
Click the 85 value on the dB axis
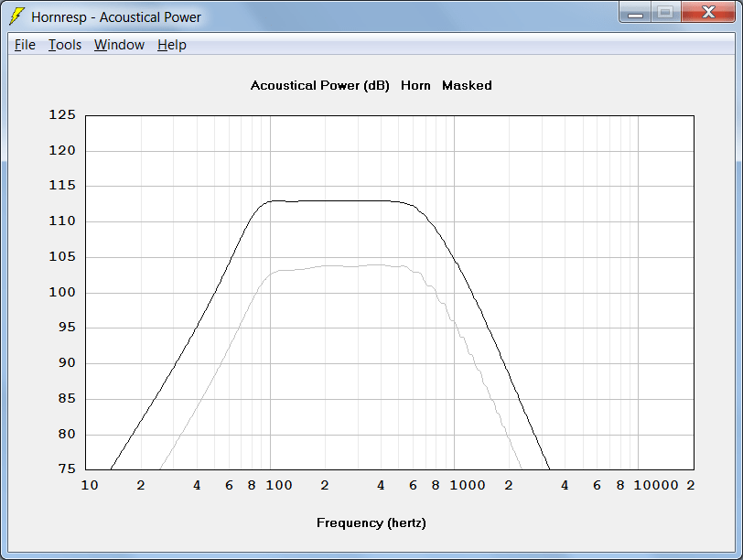(67, 398)
